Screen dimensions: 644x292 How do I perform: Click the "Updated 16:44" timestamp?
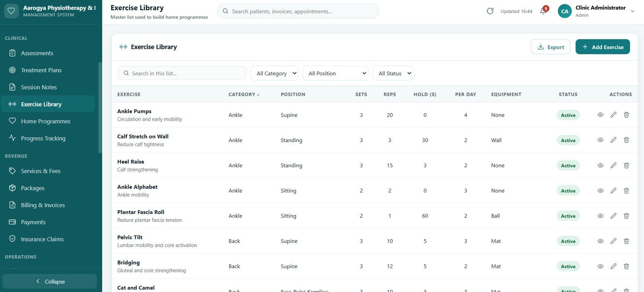pos(516,11)
